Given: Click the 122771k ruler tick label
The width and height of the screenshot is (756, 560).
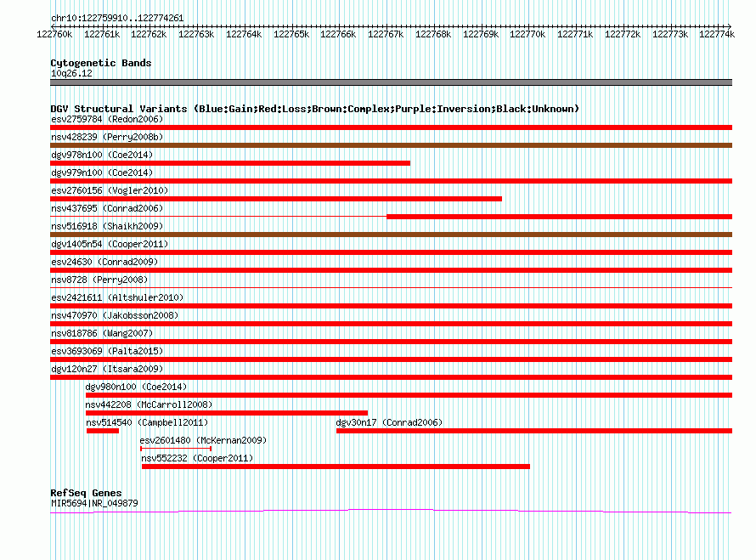Looking at the screenshot, I should click(575, 34).
